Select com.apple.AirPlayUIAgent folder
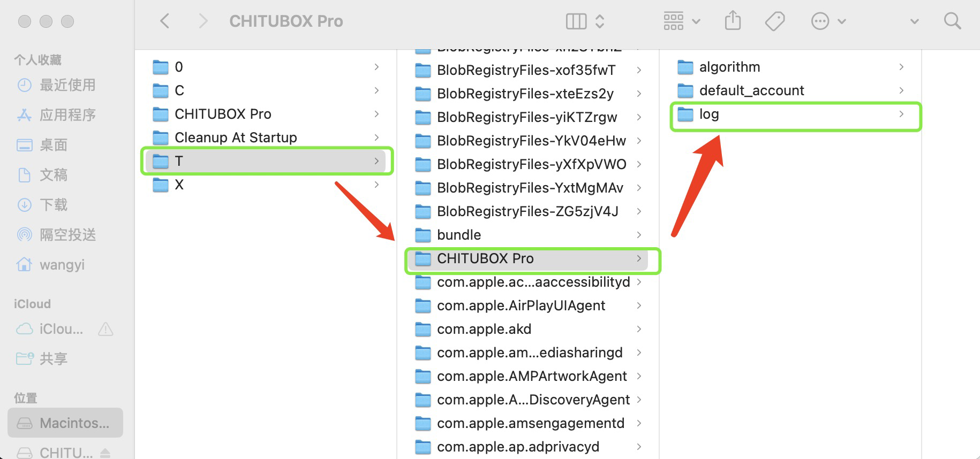The height and width of the screenshot is (459, 980). coord(528,305)
